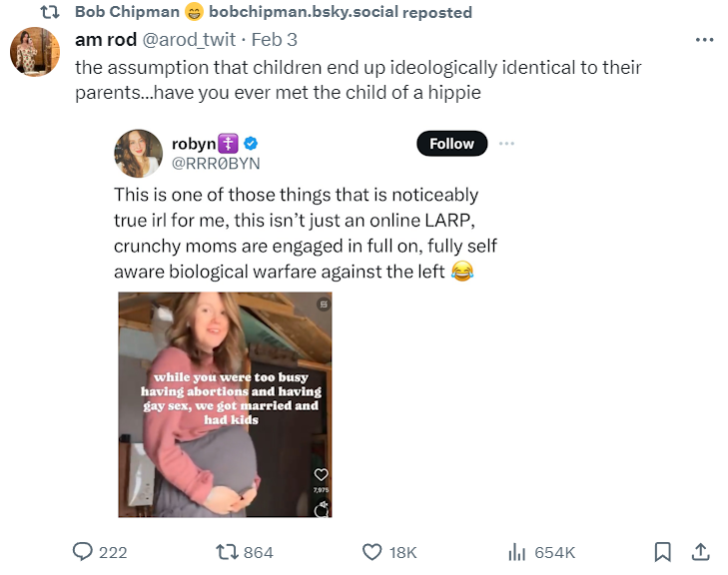This screenshot has width=728, height=575.
Task: Like the post with heart icon
Action: [x=371, y=552]
